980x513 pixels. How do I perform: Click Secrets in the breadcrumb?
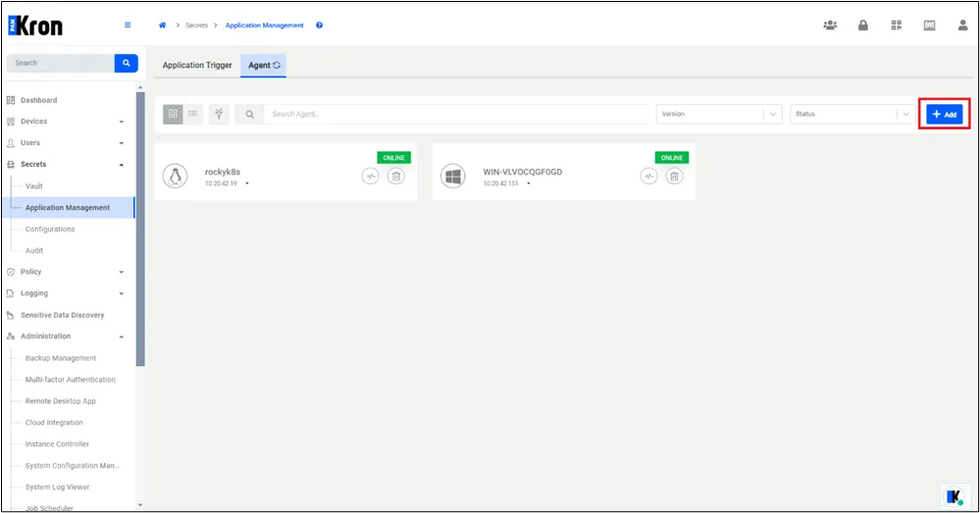(196, 25)
